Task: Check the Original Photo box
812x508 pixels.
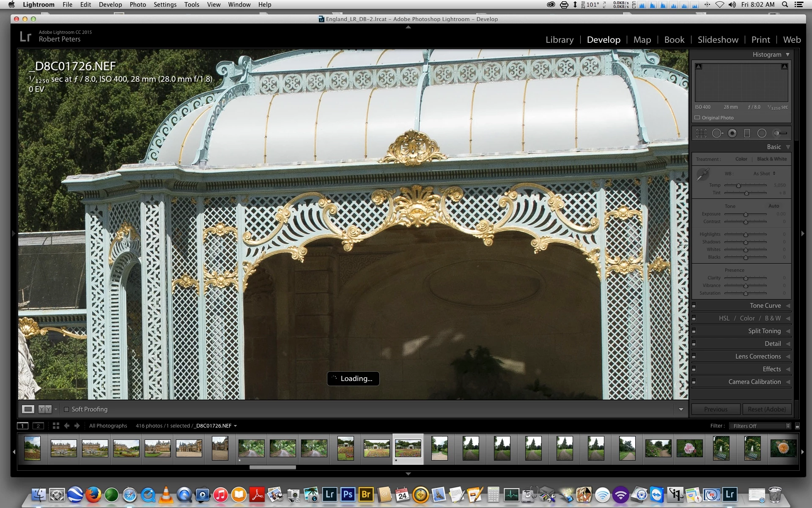Action: pyautogui.click(x=697, y=118)
